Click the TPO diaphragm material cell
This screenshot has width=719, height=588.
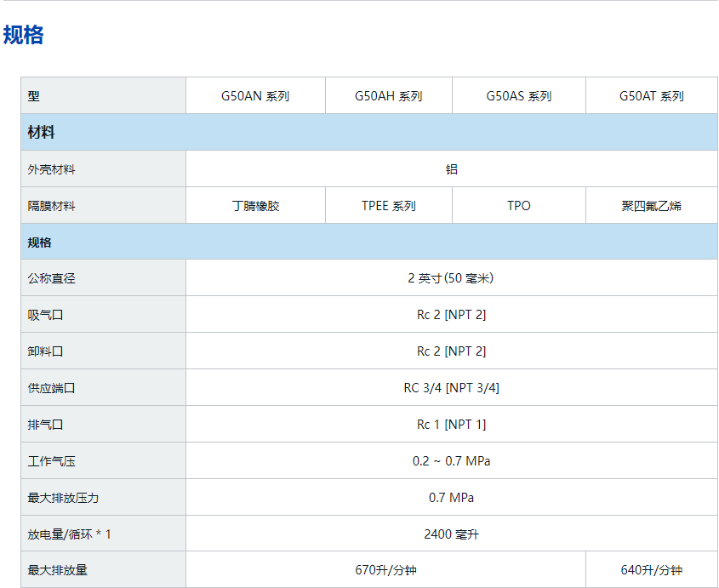518,206
